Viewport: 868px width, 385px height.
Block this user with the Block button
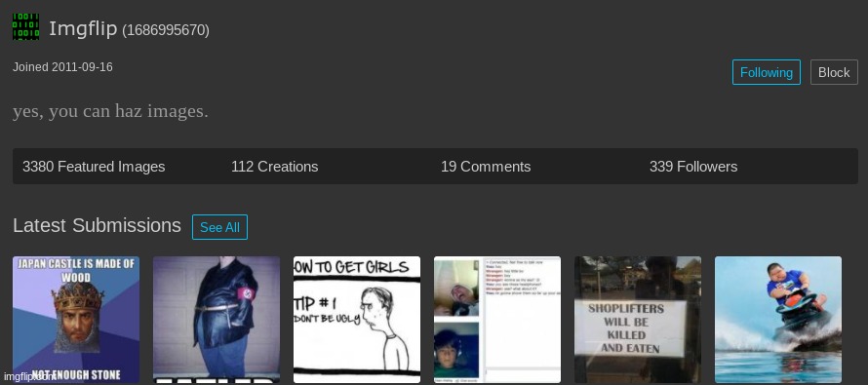click(x=834, y=72)
